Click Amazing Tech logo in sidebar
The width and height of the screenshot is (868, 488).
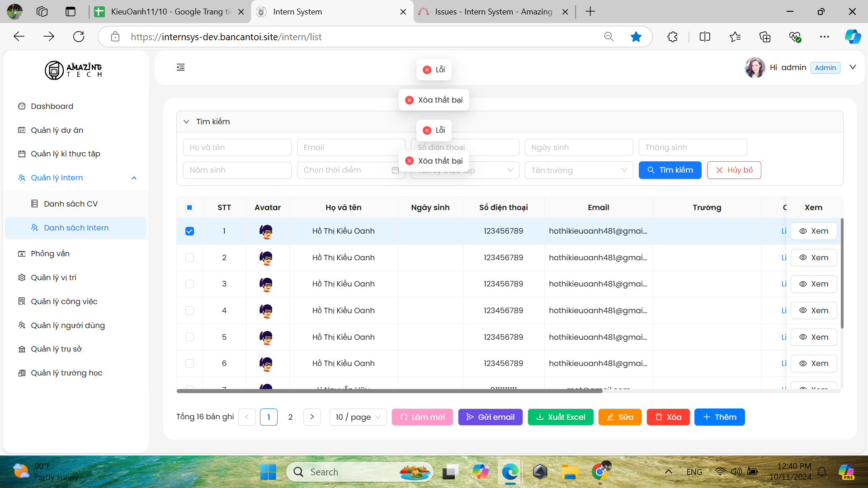coord(73,70)
